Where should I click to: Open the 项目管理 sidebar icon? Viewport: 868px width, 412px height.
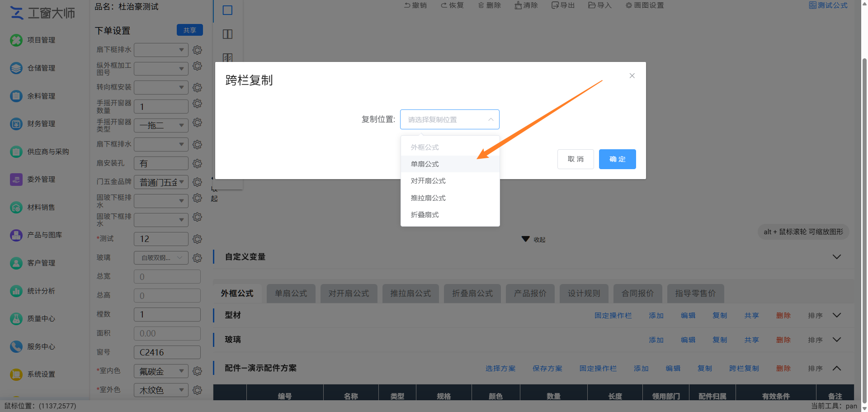click(16, 40)
